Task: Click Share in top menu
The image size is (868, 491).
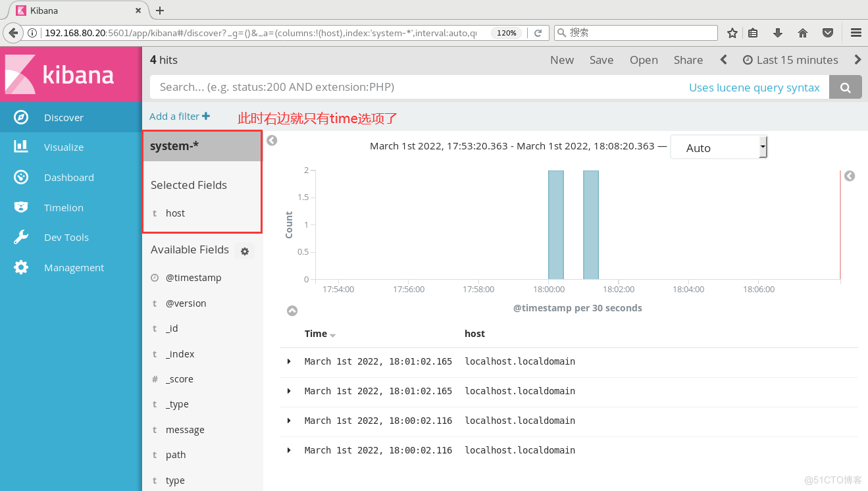Action: point(688,60)
